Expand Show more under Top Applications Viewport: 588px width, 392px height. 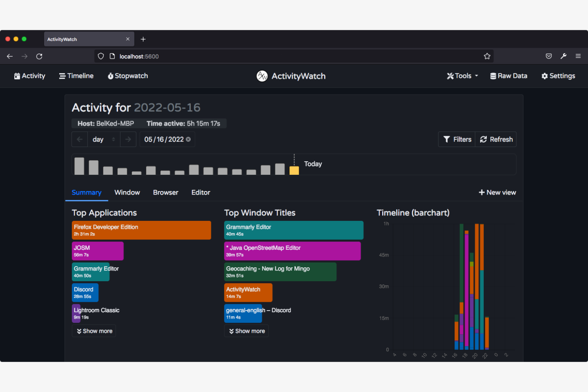coord(94,331)
